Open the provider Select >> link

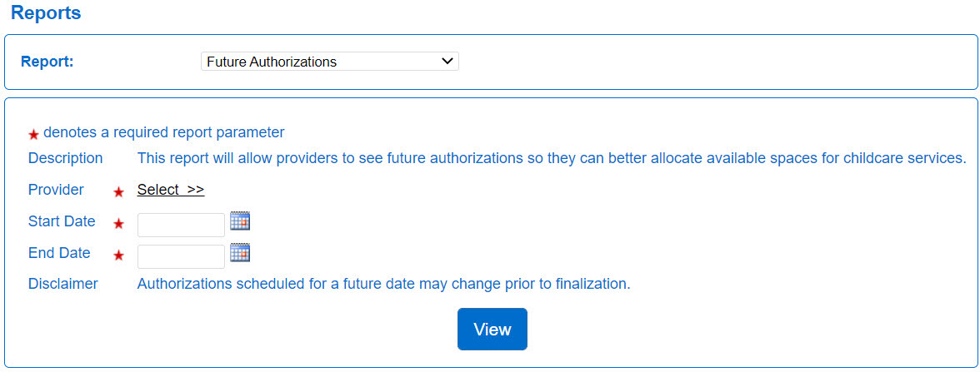[x=171, y=190]
